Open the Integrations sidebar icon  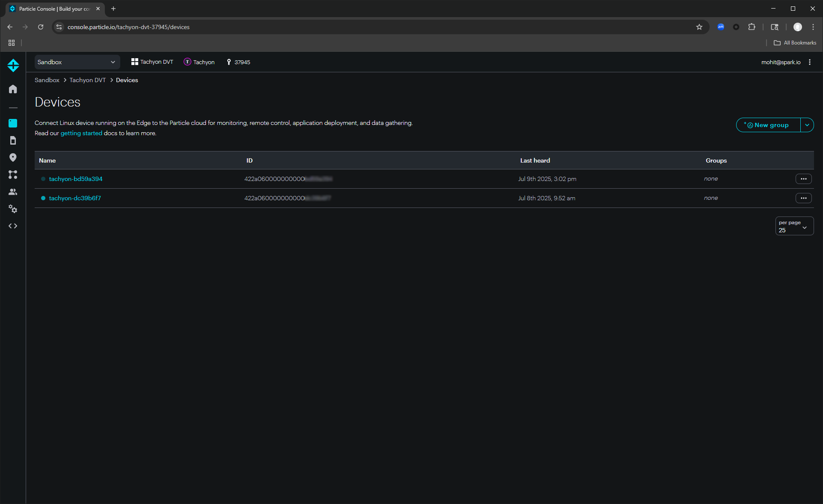(13, 175)
